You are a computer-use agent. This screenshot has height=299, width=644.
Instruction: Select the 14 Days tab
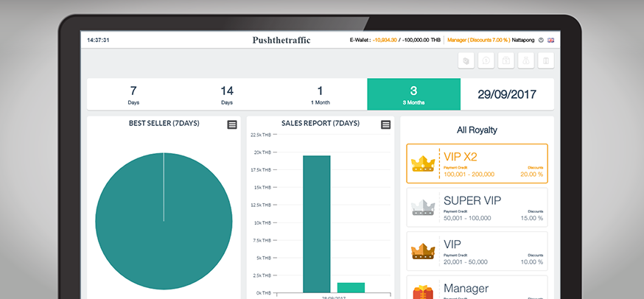[x=227, y=94]
